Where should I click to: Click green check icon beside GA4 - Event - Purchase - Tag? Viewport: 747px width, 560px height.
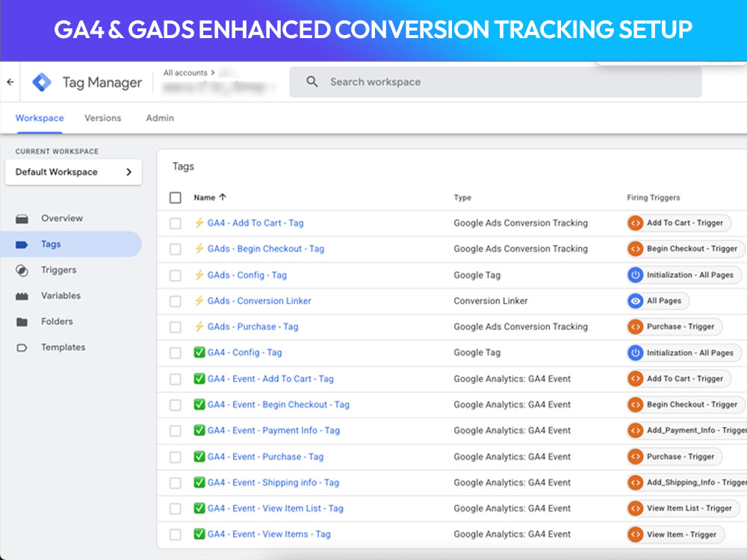tap(199, 456)
